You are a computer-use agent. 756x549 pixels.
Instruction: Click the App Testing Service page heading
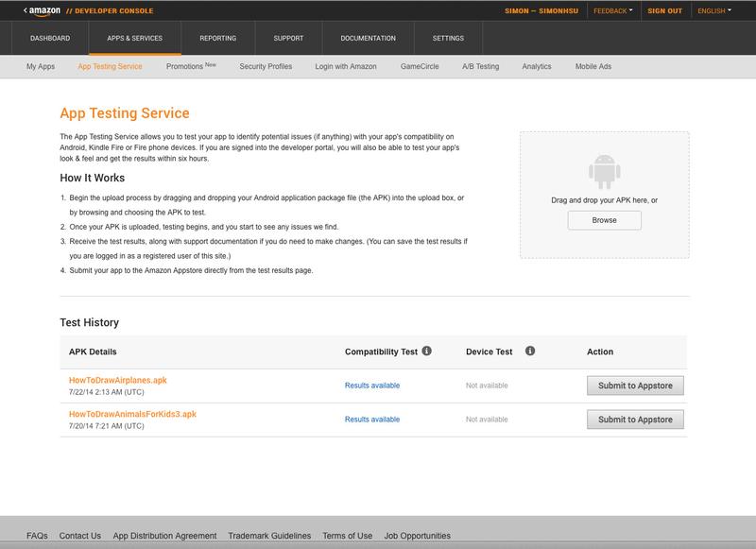tap(125, 112)
